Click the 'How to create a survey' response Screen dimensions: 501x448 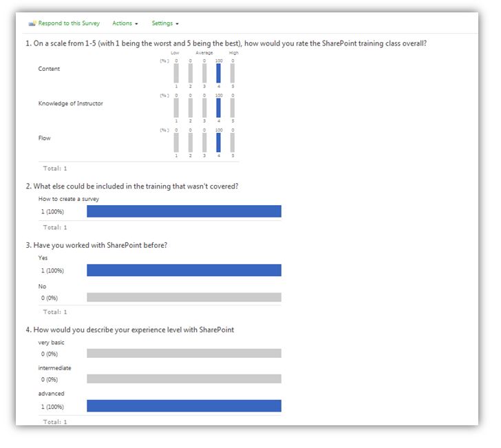click(69, 199)
